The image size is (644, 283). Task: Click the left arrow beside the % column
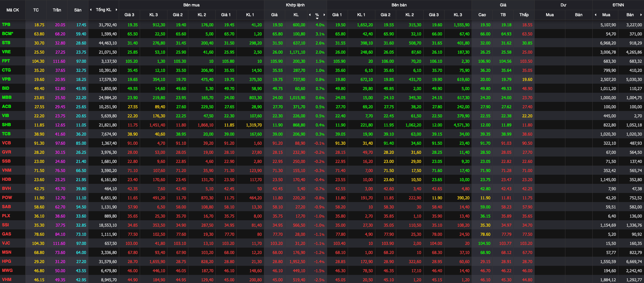[x=310, y=15]
